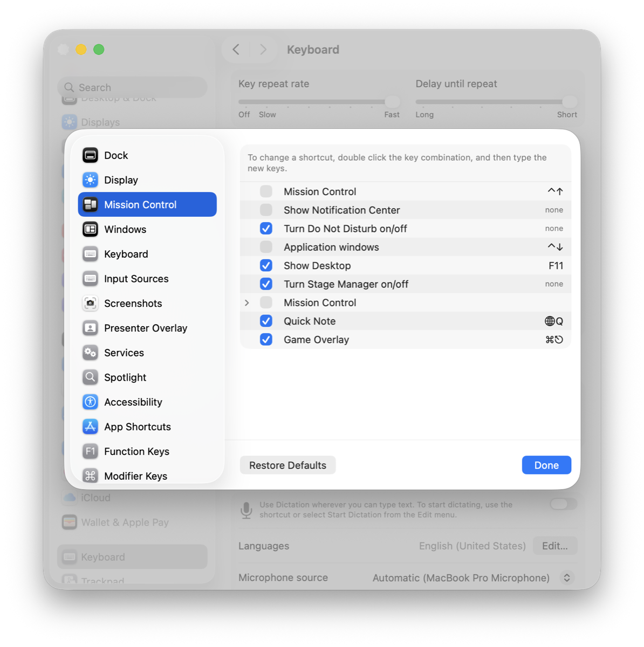Click the Dictation microphone icon
644x647 pixels.
point(246,510)
